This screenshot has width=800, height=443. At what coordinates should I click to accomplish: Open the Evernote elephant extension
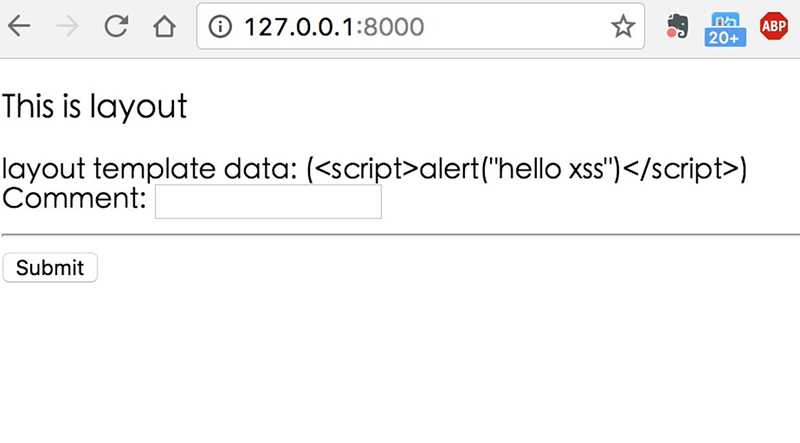pos(676,27)
